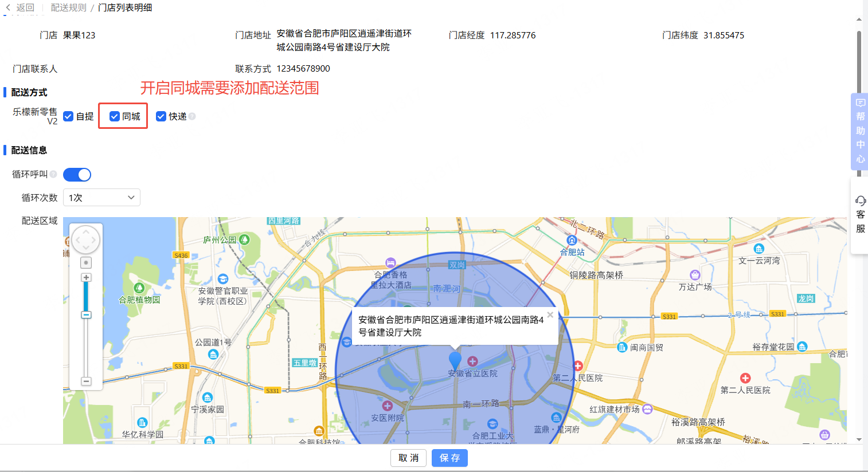The width and height of the screenshot is (868, 472).
Task: Click the store latitude value 31.855475
Action: [724, 35]
